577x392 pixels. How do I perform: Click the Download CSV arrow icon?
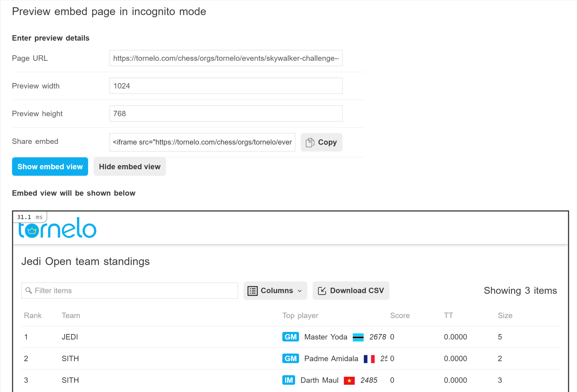[322, 291]
